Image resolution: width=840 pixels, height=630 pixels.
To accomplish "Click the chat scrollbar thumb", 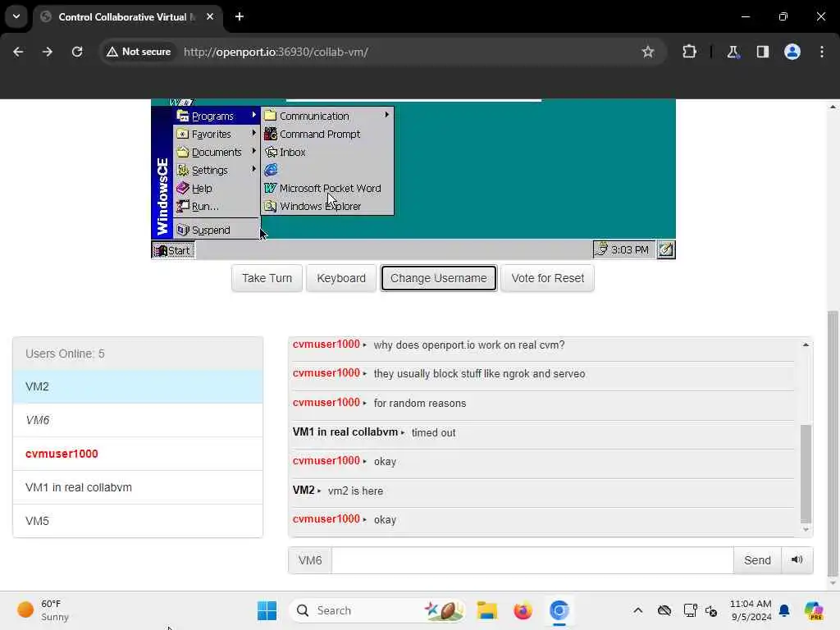I will 806,473.
